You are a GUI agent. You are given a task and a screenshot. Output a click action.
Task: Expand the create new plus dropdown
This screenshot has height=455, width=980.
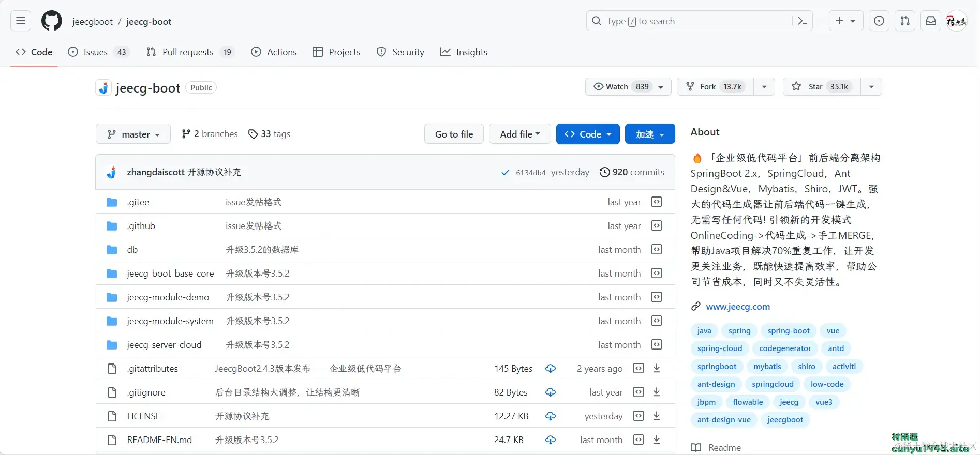[845, 21]
